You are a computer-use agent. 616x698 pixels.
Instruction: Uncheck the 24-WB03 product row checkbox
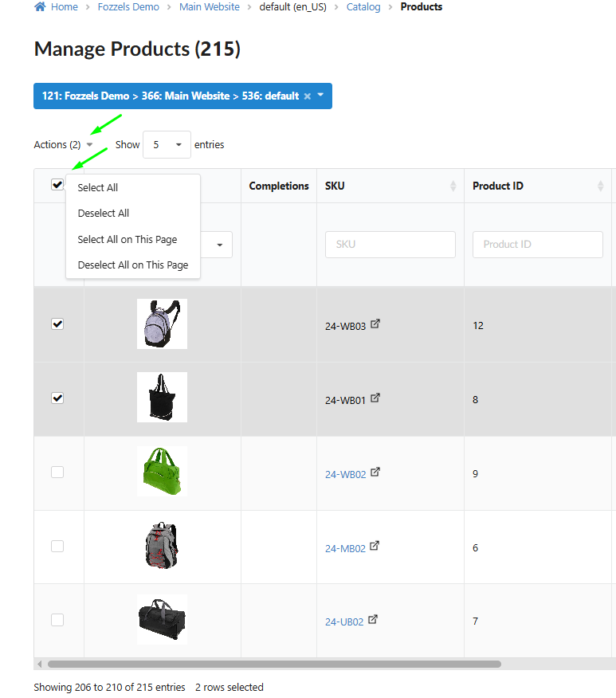(57, 324)
